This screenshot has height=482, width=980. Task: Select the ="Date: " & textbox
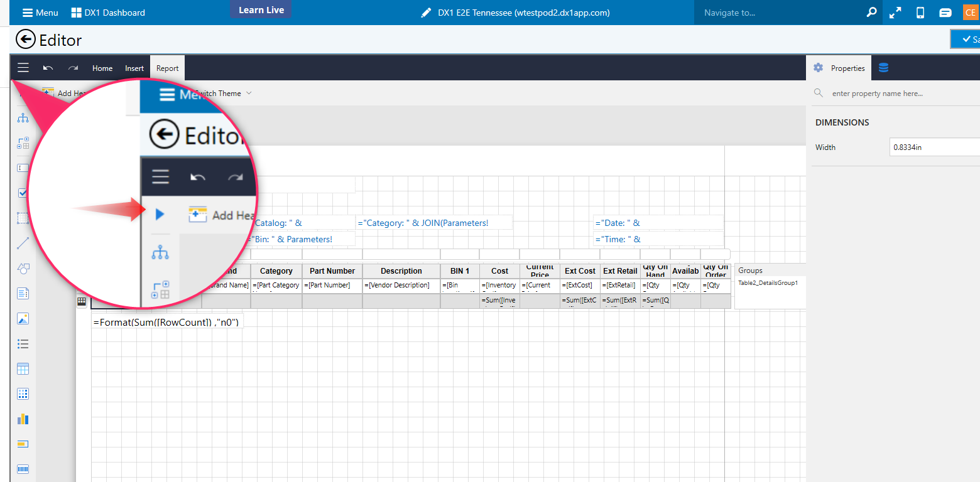point(658,223)
